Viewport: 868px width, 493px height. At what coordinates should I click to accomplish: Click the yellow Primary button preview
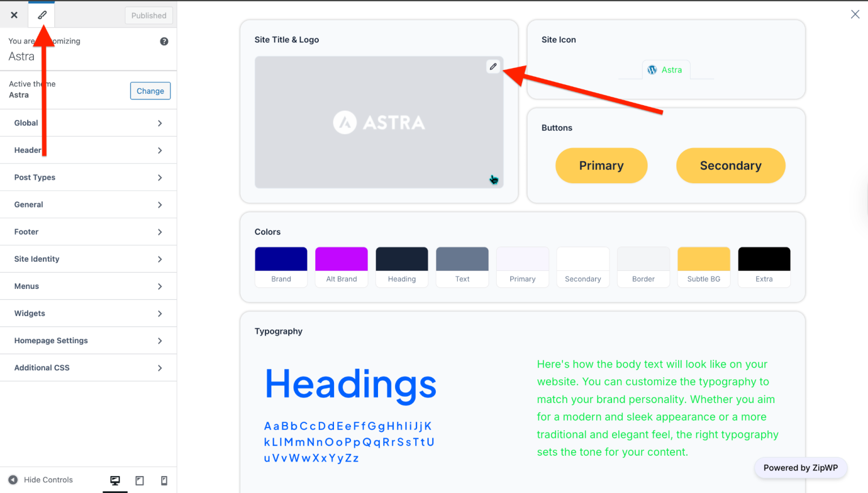point(601,165)
